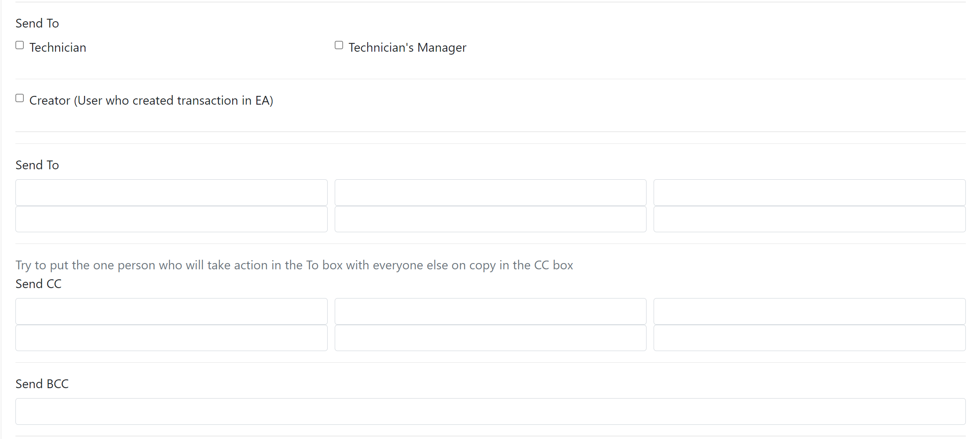Click the bottom-middle Send CC input field

pos(491,338)
